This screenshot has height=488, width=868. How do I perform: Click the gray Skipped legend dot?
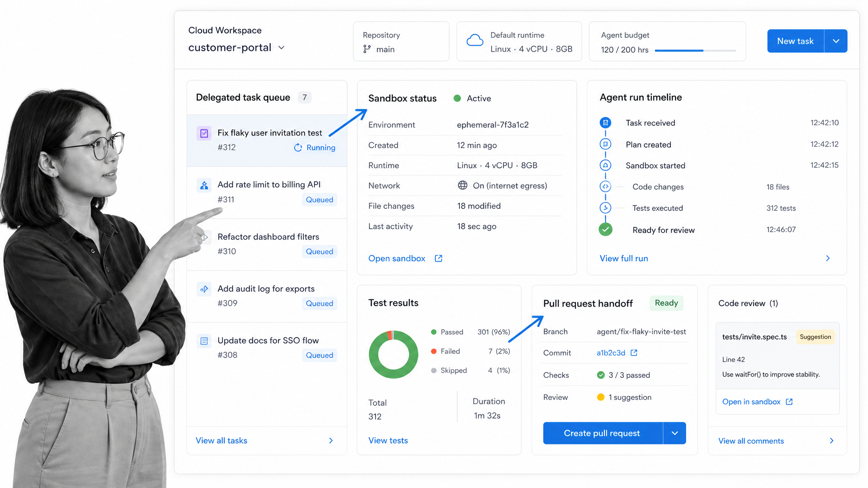click(434, 371)
